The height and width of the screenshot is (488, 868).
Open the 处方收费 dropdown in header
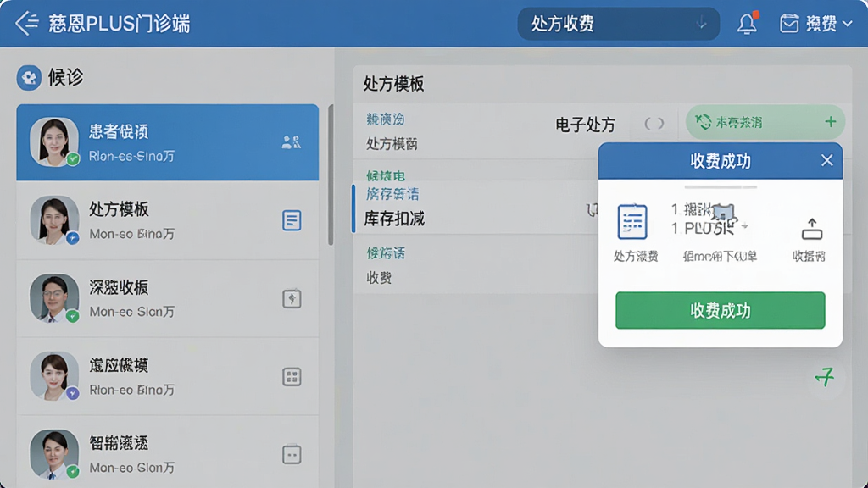pos(618,23)
